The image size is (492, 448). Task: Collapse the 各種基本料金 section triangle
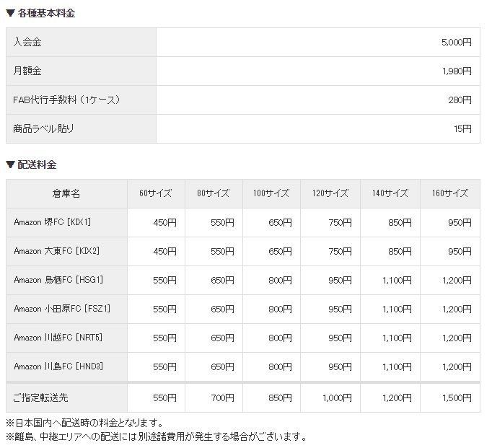10,13
